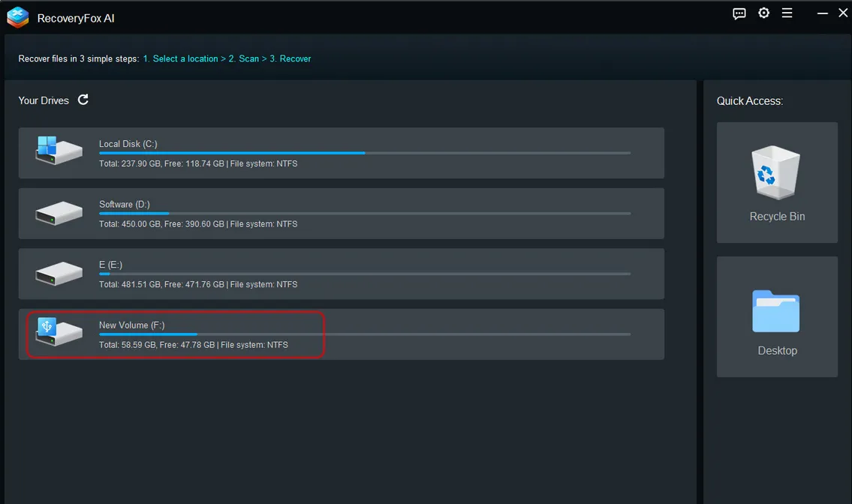852x504 pixels.
Task: Refresh the Your Drives list
Action: coord(83,100)
